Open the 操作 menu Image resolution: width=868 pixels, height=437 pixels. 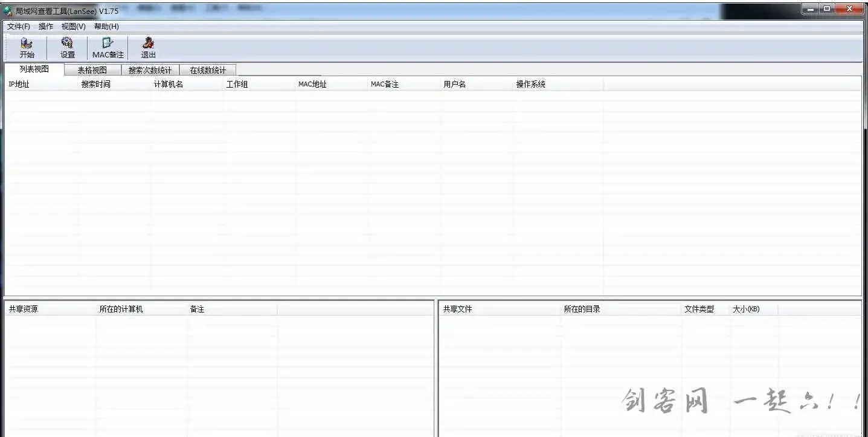coord(46,27)
